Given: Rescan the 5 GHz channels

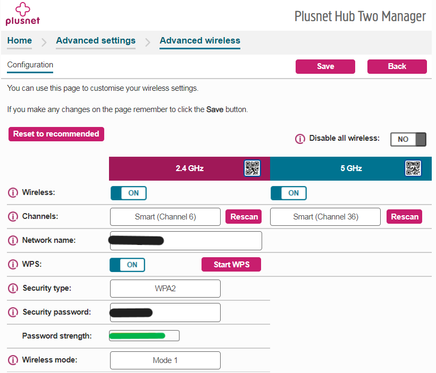Looking at the screenshot, I should (404, 217).
